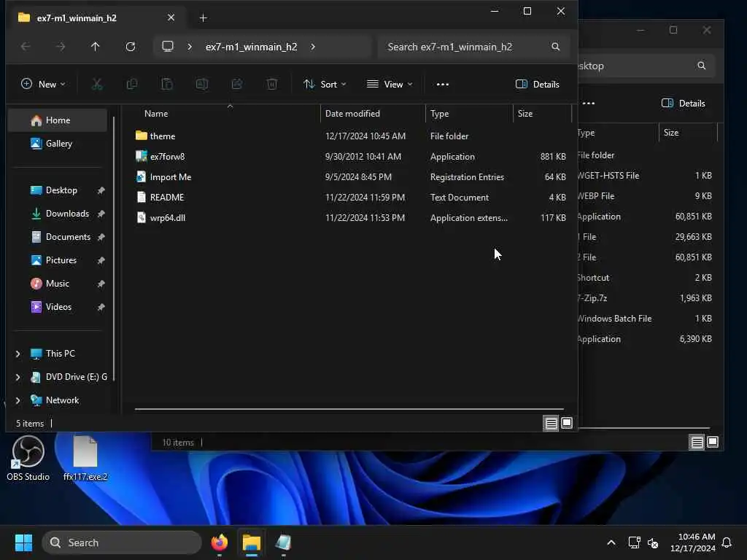Click the search magnifier in front window
Image resolution: width=747 pixels, height=560 pixels.
pyautogui.click(x=555, y=47)
